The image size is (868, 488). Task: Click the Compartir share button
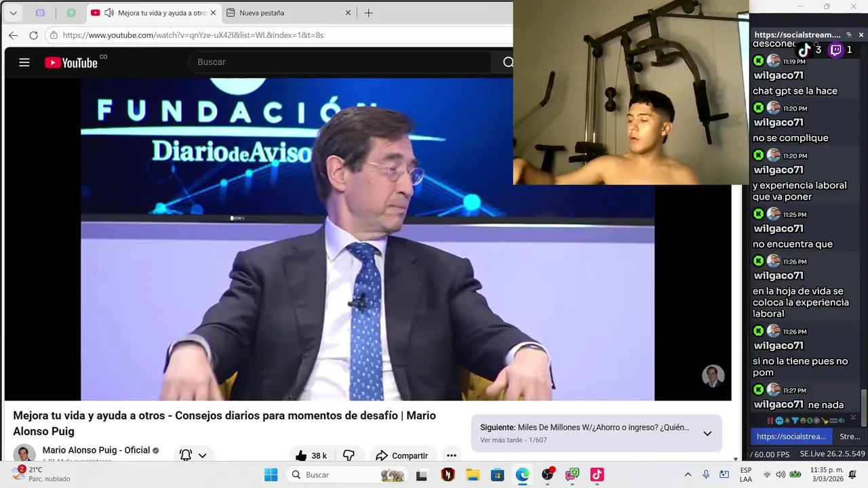[x=401, y=455]
